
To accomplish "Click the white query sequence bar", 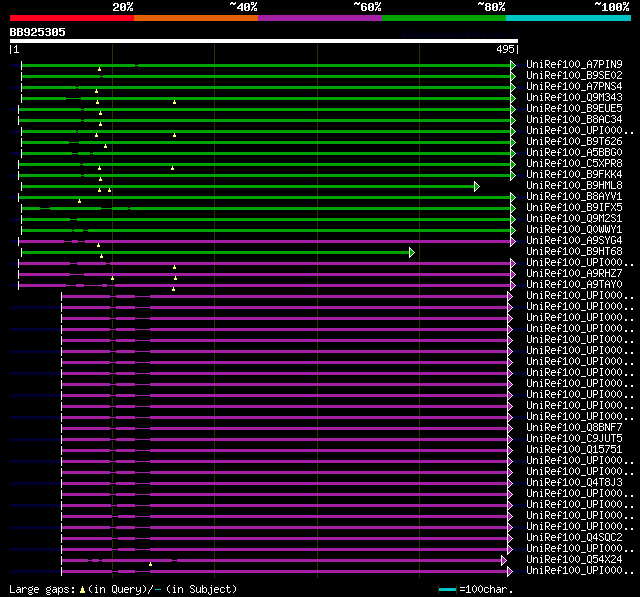I will (264, 41).
